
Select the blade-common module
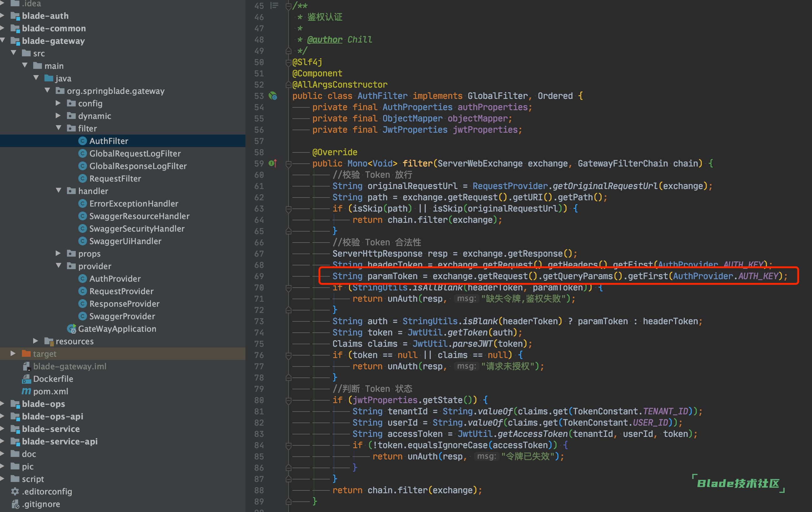(x=54, y=28)
